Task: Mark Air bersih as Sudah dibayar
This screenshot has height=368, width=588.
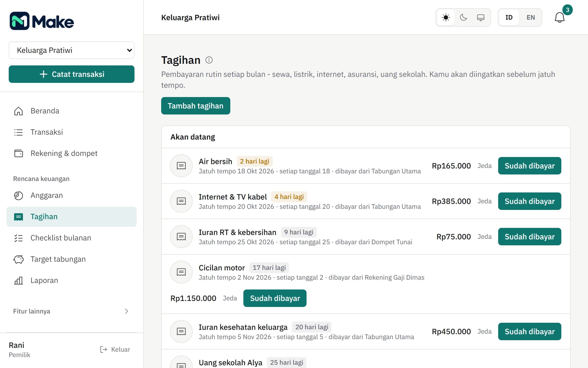Action: [530, 166]
